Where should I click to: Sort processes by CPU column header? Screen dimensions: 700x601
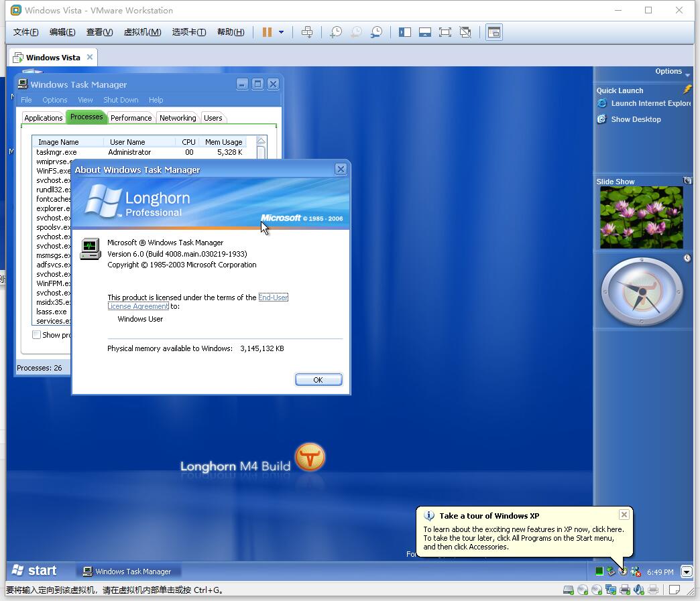coord(188,142)
